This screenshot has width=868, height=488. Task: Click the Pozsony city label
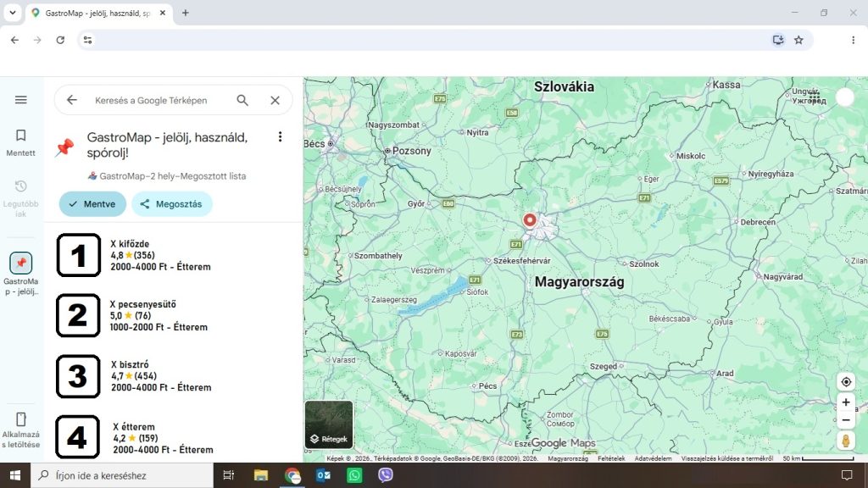click(x=411, y=151)
